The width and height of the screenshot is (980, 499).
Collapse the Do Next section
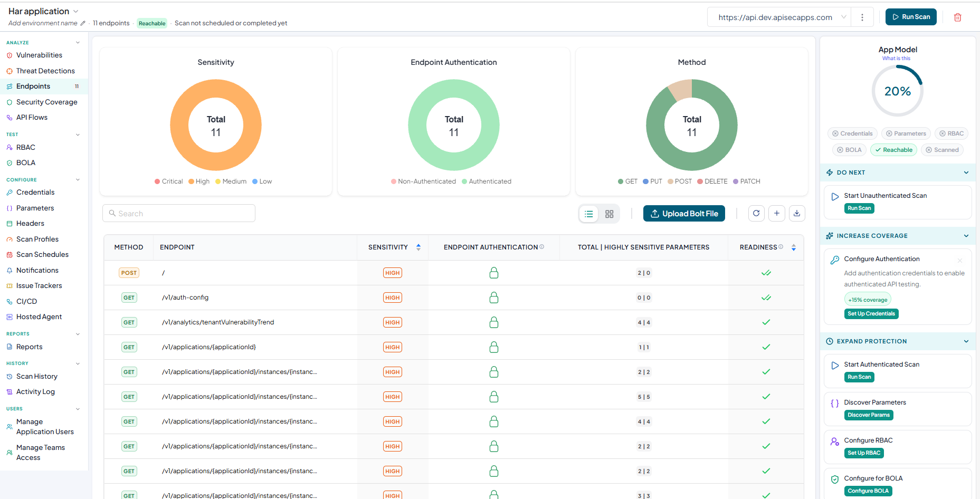click(x=966, y=172)
